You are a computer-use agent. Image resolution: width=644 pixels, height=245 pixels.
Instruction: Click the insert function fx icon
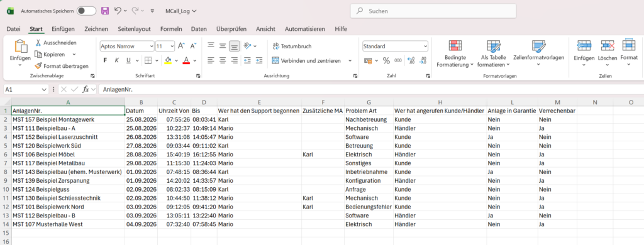click(86, 89)
